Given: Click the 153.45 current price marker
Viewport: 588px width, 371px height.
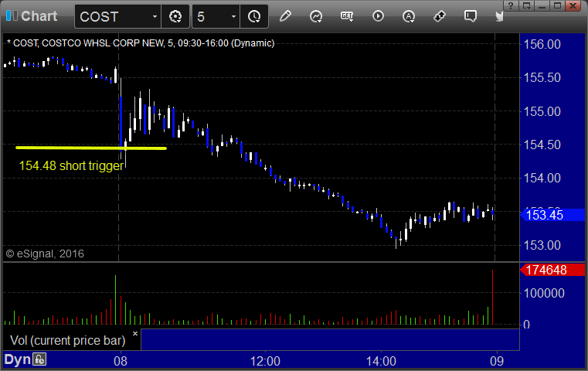Looking at the screenshot, I should (x=553, y=215).
